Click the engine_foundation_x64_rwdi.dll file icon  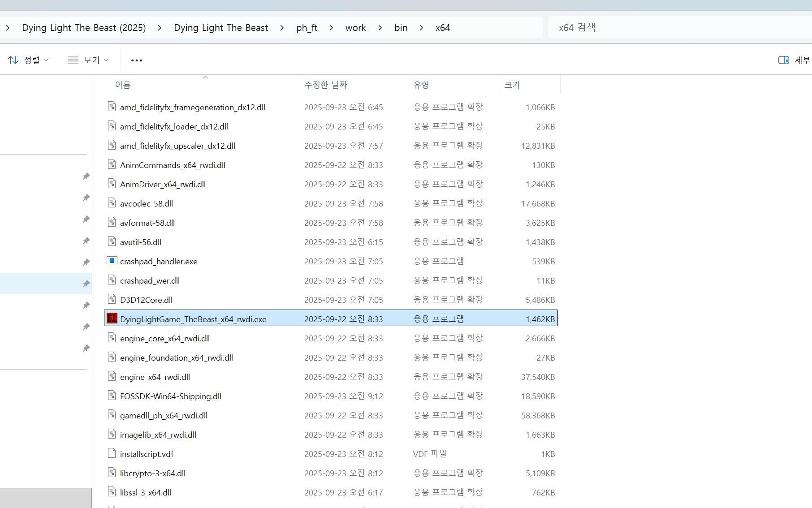(x=112, y=357)
